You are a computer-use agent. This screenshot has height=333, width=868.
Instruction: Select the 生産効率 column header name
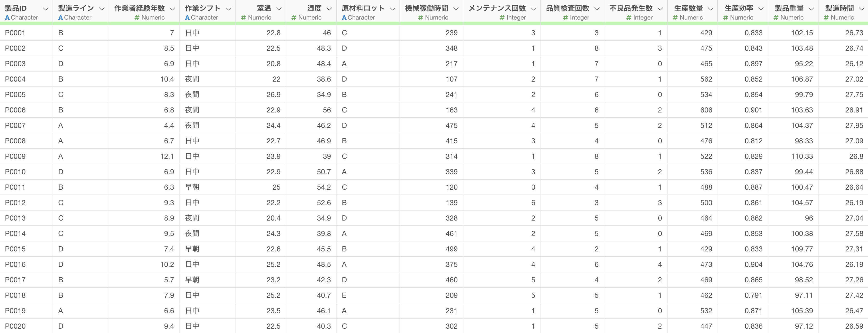tap(739, 8)
